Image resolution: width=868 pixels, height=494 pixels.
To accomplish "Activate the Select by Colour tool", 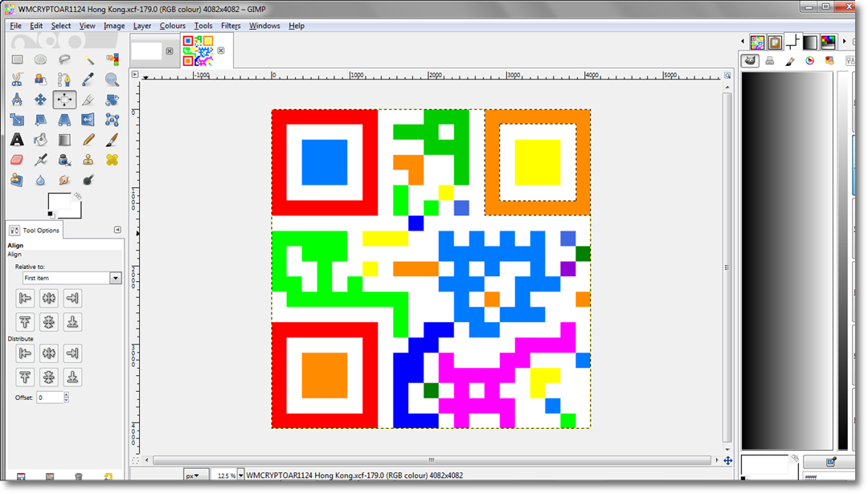I will (112, 59).
